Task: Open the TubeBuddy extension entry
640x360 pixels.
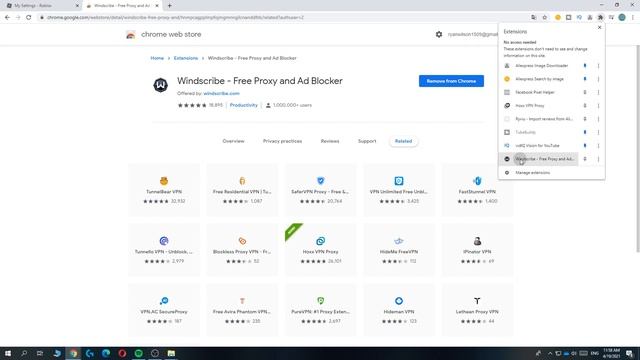Action: click(x=538, y=132)
